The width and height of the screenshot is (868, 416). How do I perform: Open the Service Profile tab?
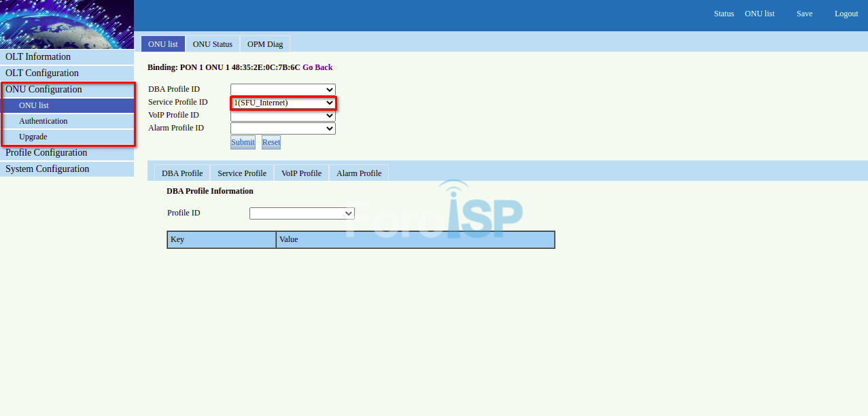coord(241,173)
